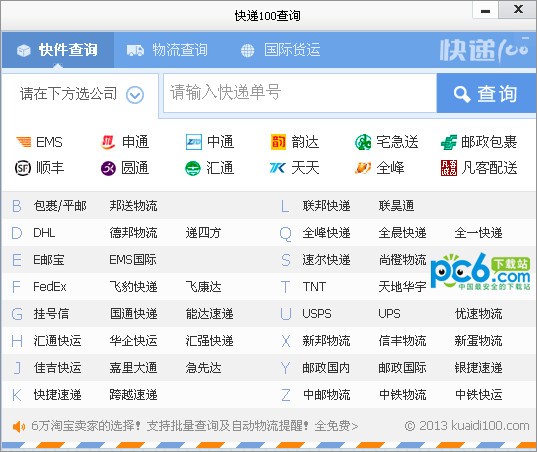Pick the 顺丰 SF logo icon
Image resolution: width=537 pixels, height=452 pixels.
coord(23,168)
